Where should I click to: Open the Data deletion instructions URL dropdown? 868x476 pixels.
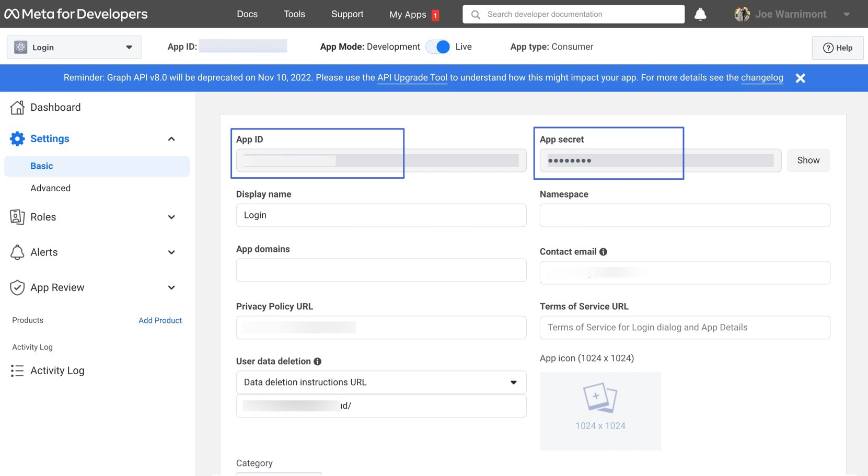pos(513,382)
